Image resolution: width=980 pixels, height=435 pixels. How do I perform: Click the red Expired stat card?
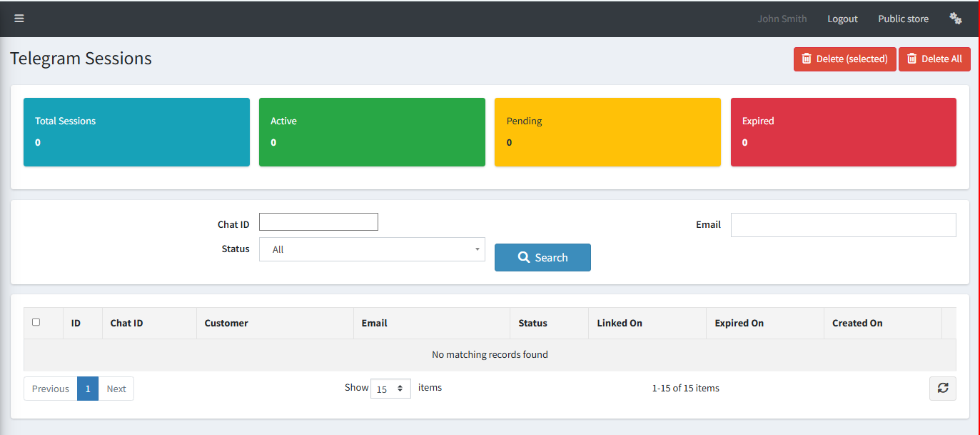843,132
